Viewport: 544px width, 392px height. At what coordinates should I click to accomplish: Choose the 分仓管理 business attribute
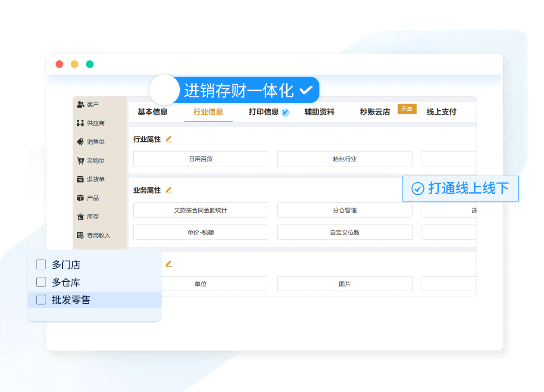point(344,210)
